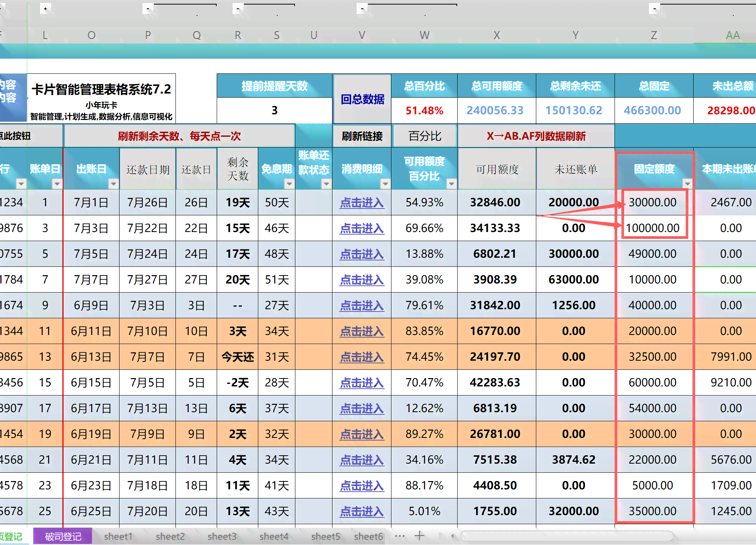Click the 百分比 button
The height and width of the screenshot is (545, 756).
pyautogui.click(x=425, y=136)
